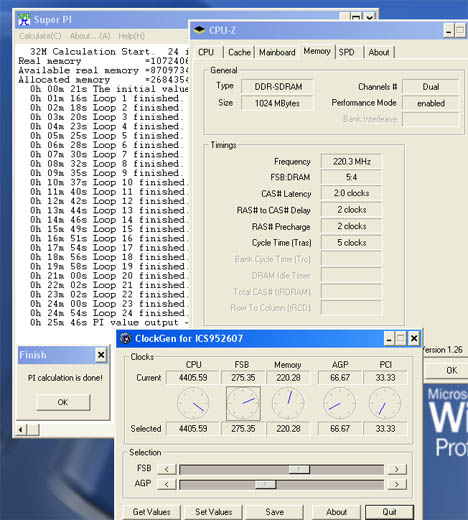Select the FSB clock dial gauge

pyautogui.click(x=243, y=403)
